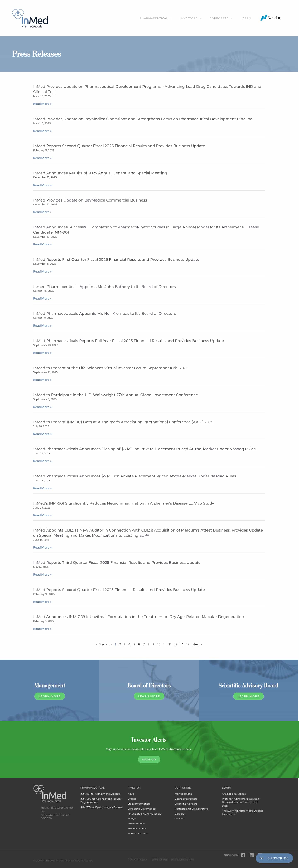The image size is (299, 868).
Task: Open the Stock Information footer link
Action: pyautogui.click(x=138, y=803)
